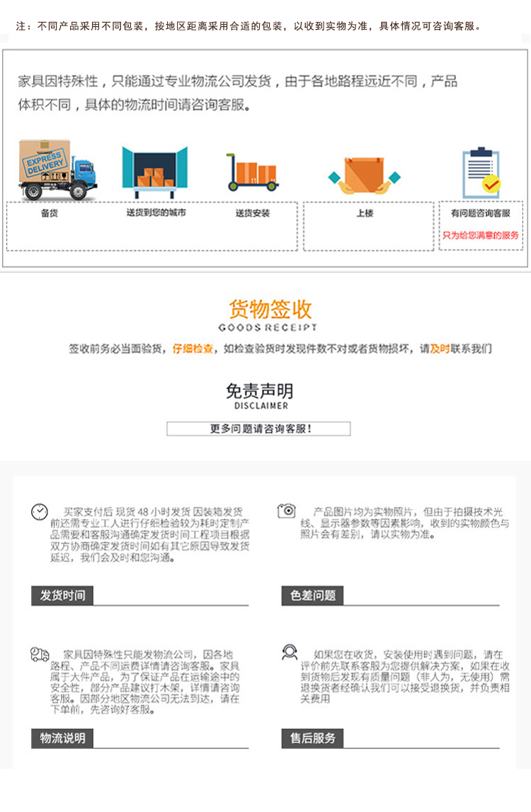This screenshot has width=531, height=812.
Task: Click the 货物签收 orange heading
Action: 270,309
